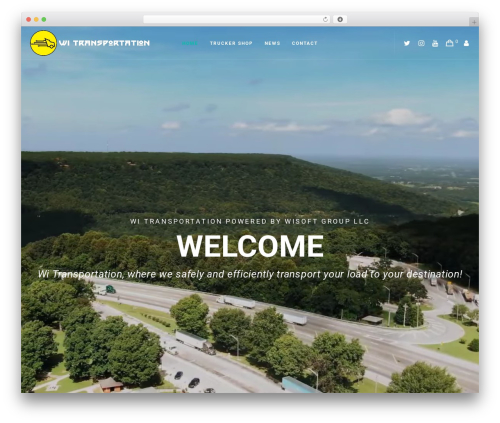The image size is (500, 423).
Task: Reload the page with the refresh icon
Action: (x=325, y=19)
